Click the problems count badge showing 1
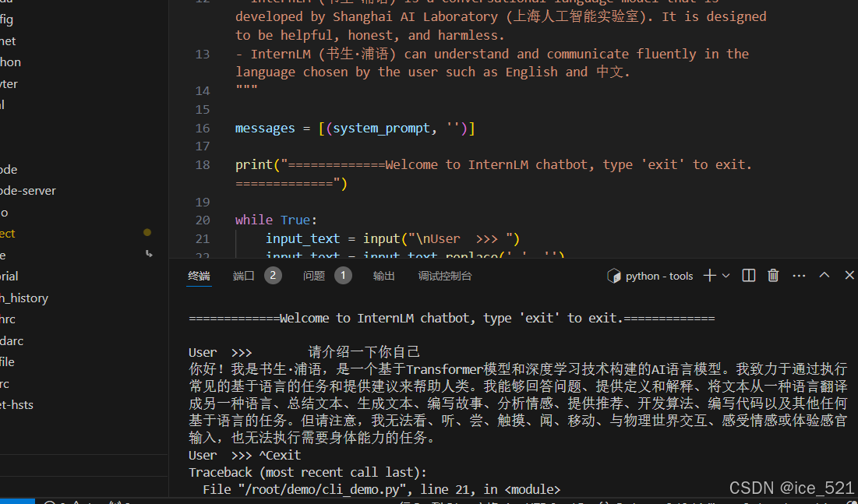This screenshot has height=504, width=858. (x=343, y=275)
